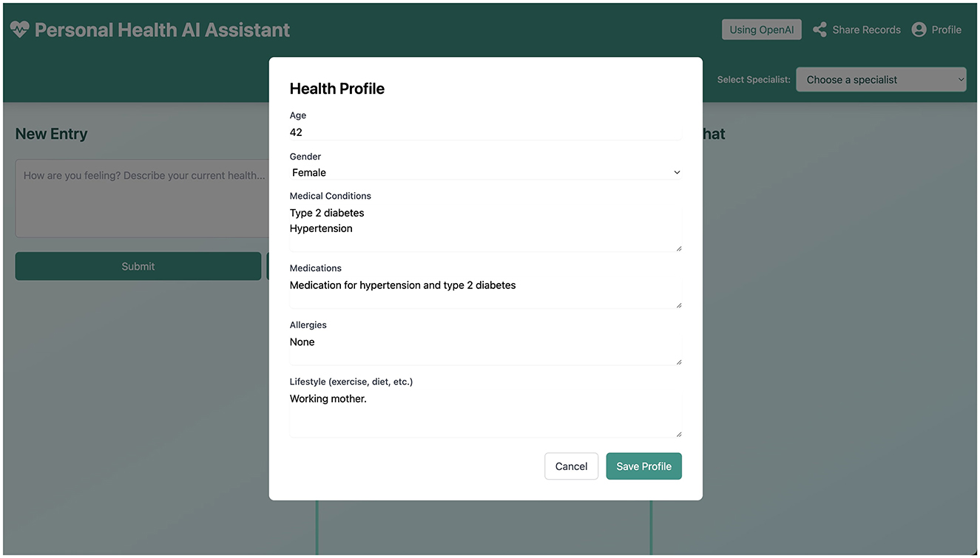Image resolution: width=980 pixels, height=558 pixels.
Task: Click the Lifestyle text area resize handle
Action: [x=677, y=434]
